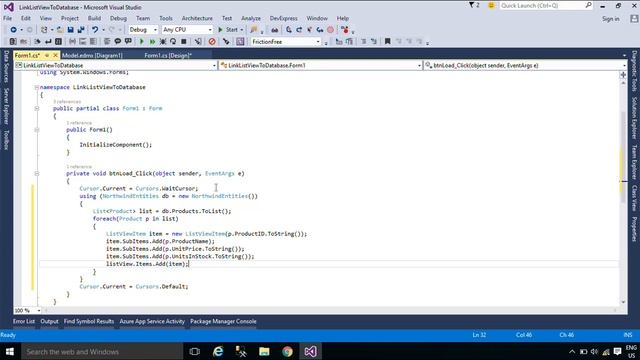This screenshot has width=640, height=360.
Task: Open the File menu
Action: coord(7,18)
